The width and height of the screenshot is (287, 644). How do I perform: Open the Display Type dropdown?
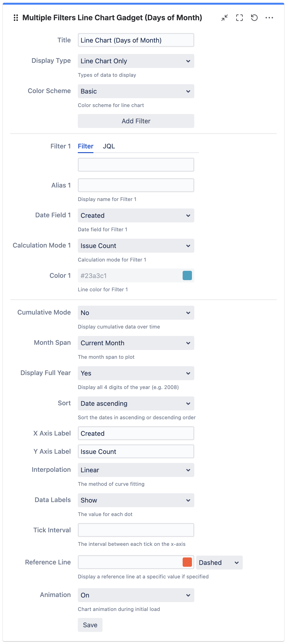tap(136, 61)
